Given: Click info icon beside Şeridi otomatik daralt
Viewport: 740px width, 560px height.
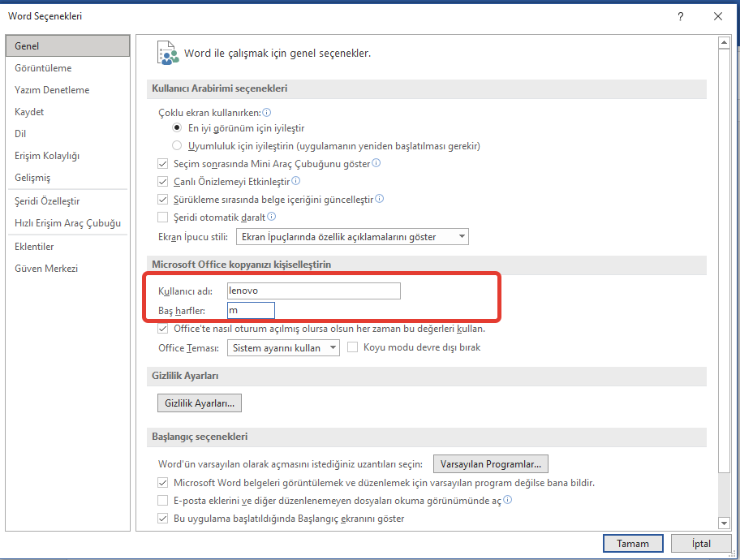Looking at the screenshot, I should [x=272, y=217].
